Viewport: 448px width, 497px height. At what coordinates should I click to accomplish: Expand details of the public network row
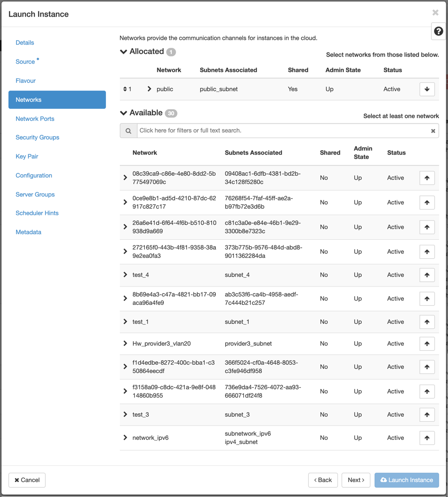point(149,89)
